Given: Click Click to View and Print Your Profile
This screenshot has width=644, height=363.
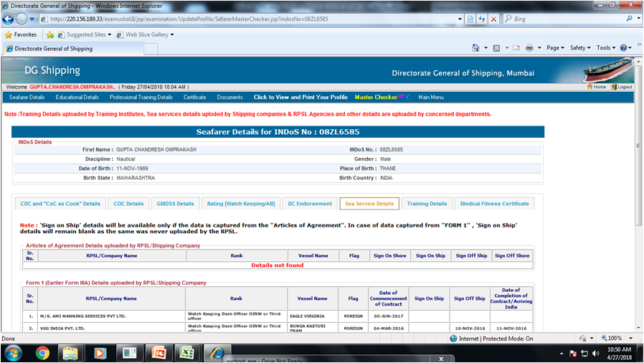Looking at the screenshot, I should tap(300, 98).
